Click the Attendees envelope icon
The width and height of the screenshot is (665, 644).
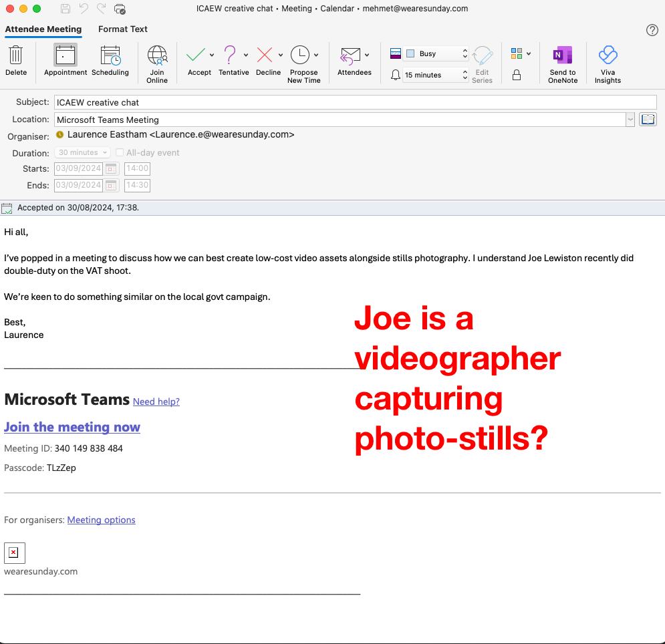tap(350, 55)
